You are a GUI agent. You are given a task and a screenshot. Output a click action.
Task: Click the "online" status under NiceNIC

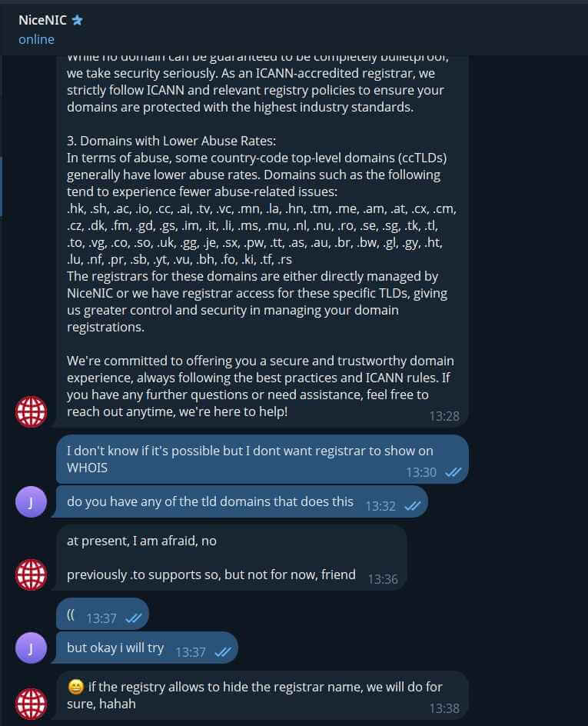point(36,39)
